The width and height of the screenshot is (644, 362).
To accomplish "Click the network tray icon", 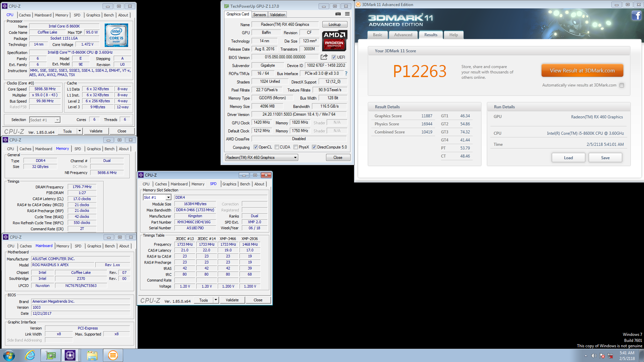I will click(x=610, y=356).
